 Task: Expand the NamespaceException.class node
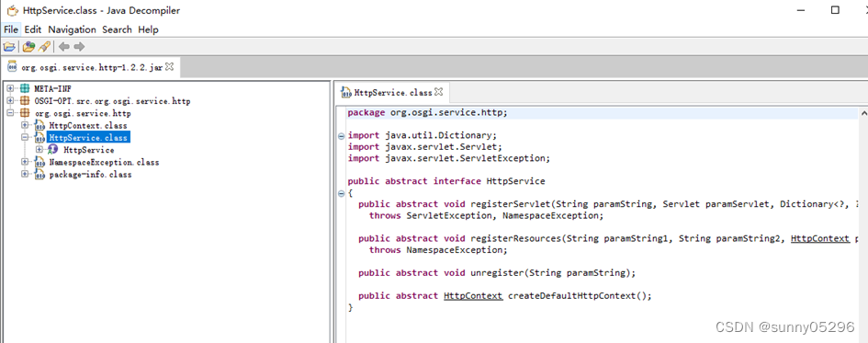click(25, 163)
